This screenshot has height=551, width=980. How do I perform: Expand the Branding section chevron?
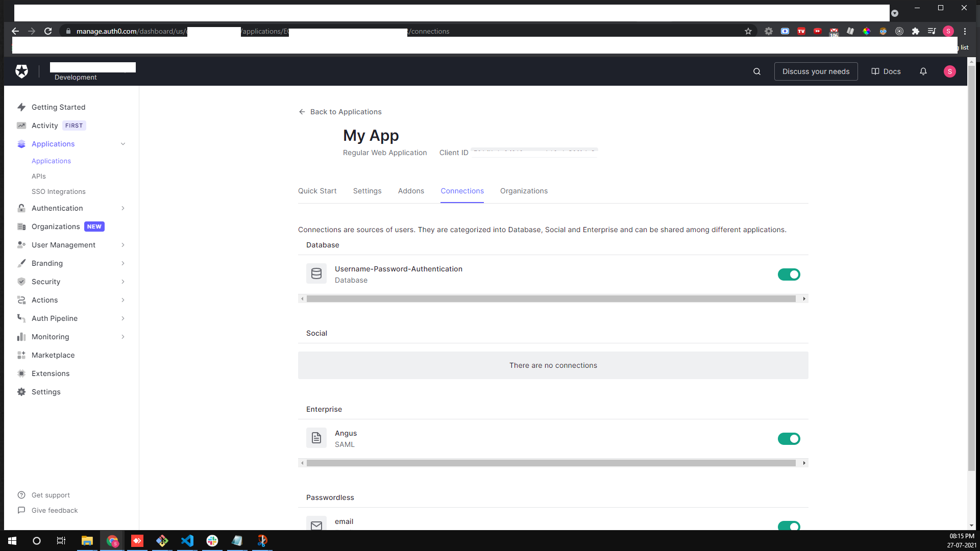pos(123,263)
